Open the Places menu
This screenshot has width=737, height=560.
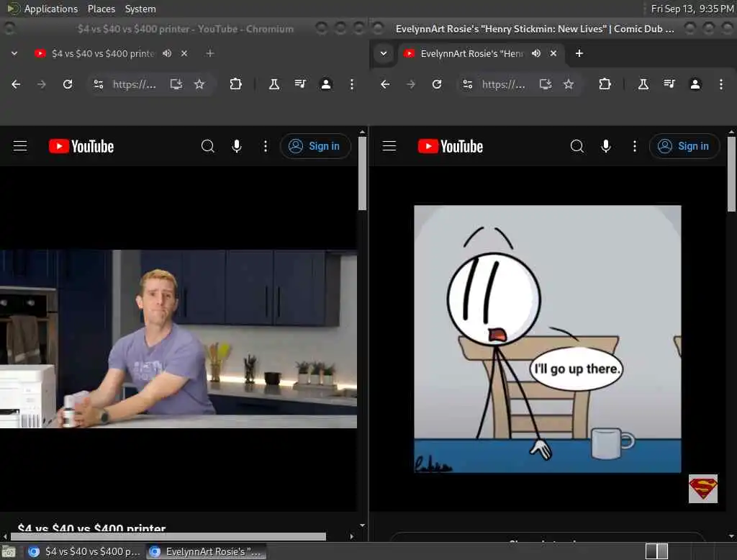[x=101, y=9]
